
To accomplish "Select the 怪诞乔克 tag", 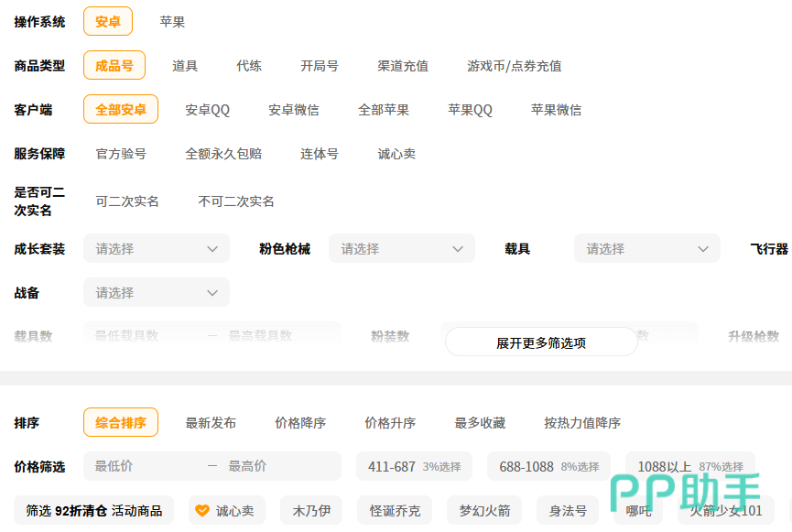I will 395,510.
